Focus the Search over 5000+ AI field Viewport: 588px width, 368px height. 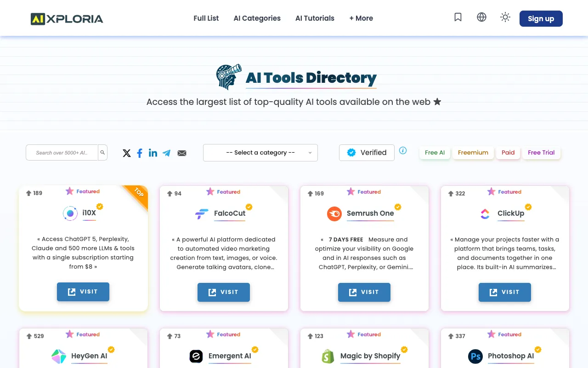click(62, 153)
